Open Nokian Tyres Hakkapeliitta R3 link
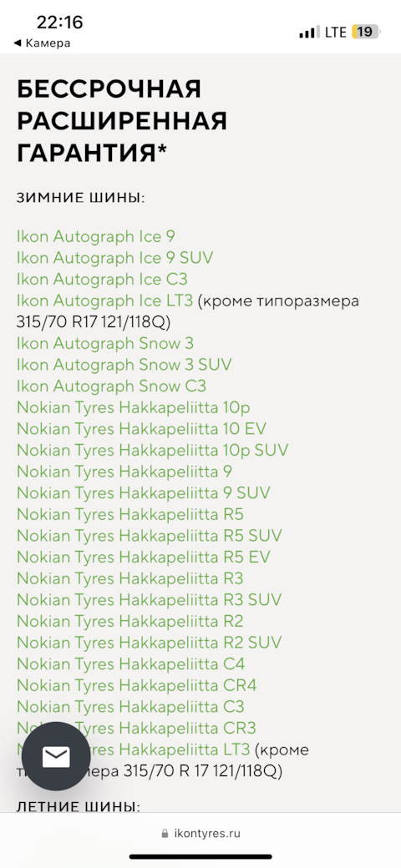Viewport: 401px width, 868px height. (130, 578)
